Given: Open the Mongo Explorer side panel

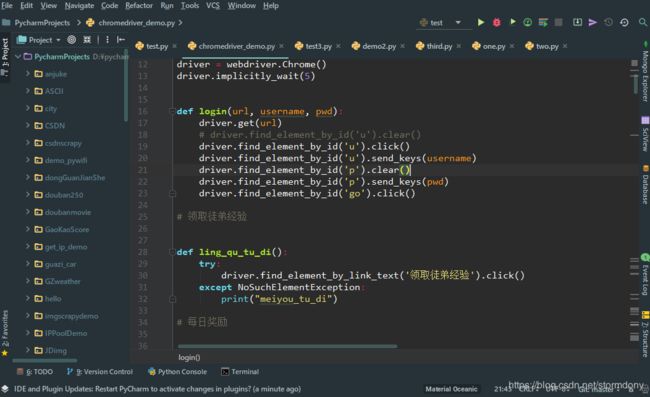Looking at the screenshot, I should pyautogui.click(x=645, y=72).
